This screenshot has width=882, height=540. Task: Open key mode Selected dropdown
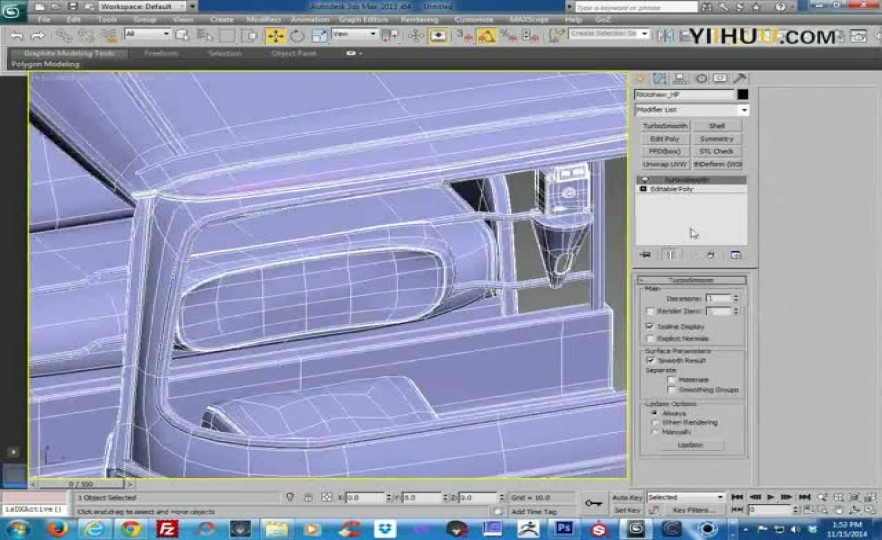coord(685,497)
